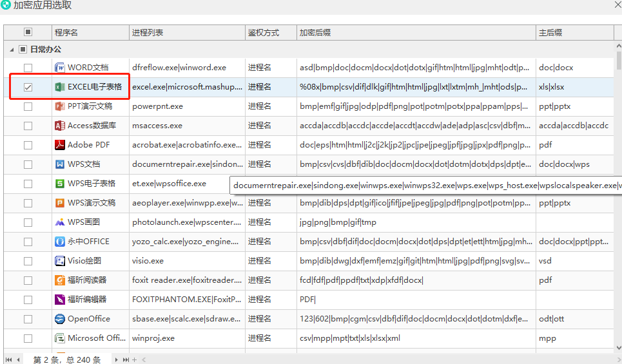Click the WPS演示文稿 program icon
Screen dimensions: 622x364
[59, 203]
